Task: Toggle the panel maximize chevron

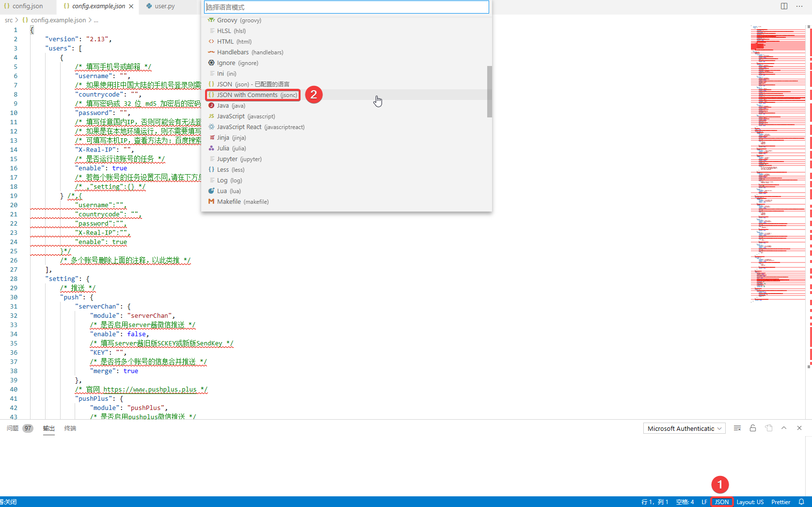Action: [x=784, y=428]
